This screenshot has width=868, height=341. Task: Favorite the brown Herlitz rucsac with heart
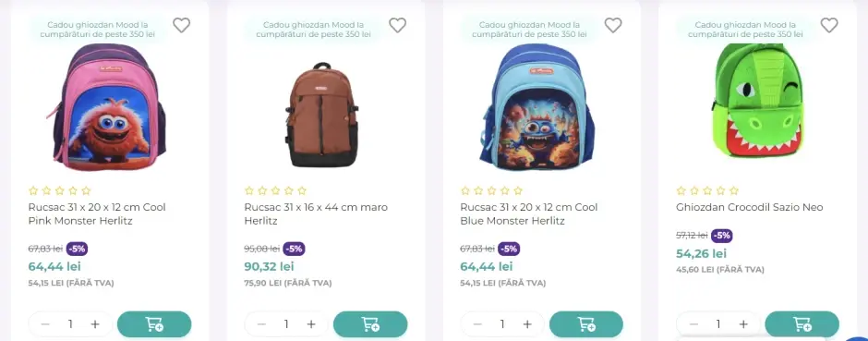click(397, 25)
